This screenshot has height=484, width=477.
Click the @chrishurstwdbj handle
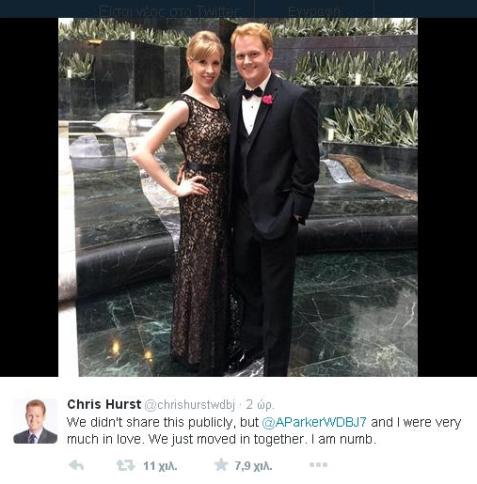coord(190,405)
